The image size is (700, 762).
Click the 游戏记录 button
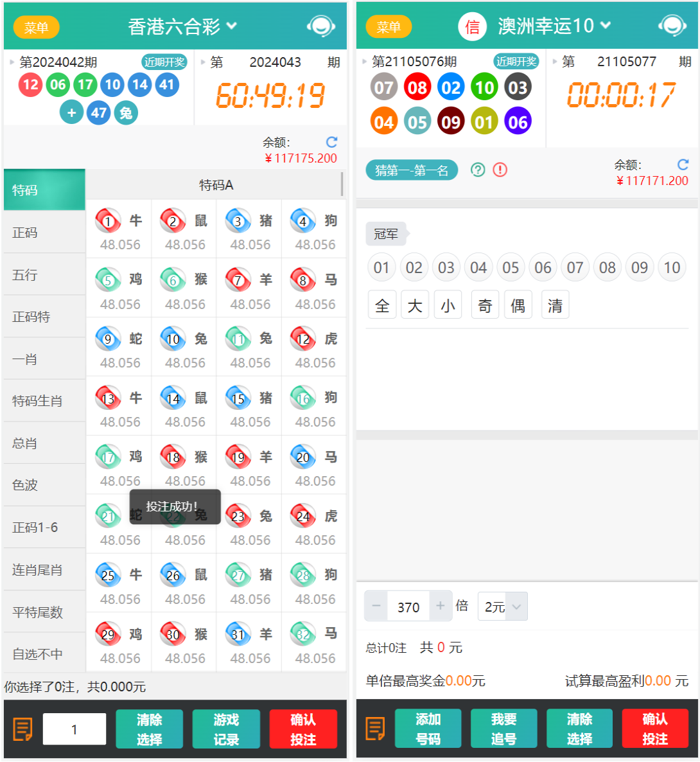(x=226, y=729)
